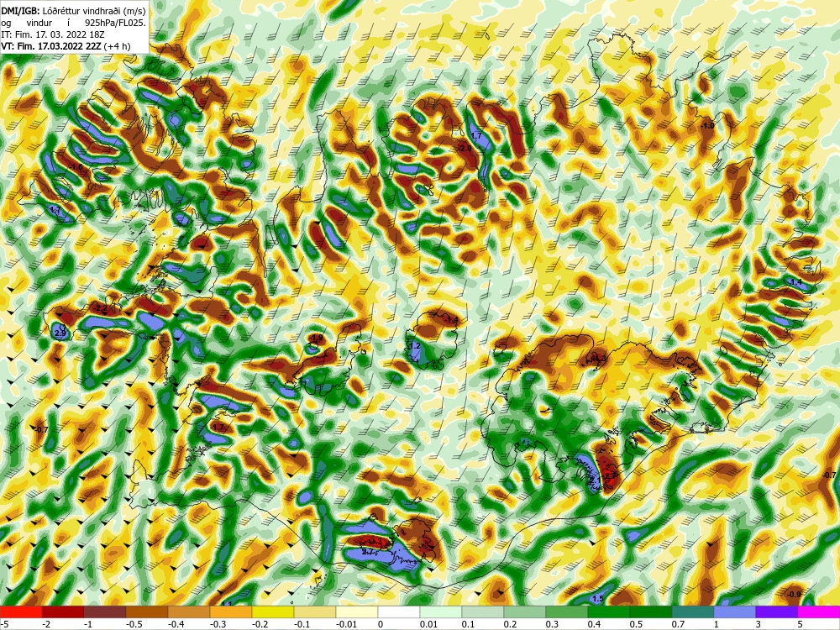Viewport: 840px width, 630px height.
Task: Click the '-2.0' value label on map
Action: pos(464,149)
